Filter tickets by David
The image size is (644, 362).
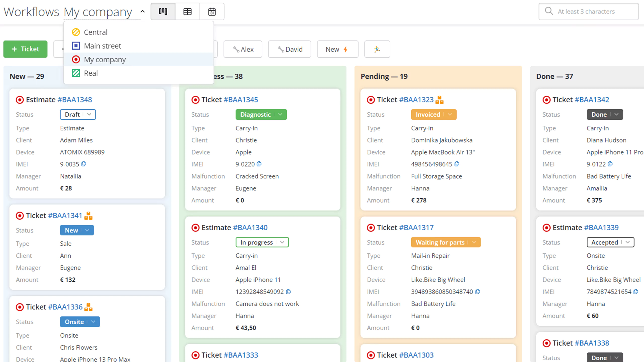(290, 49)
